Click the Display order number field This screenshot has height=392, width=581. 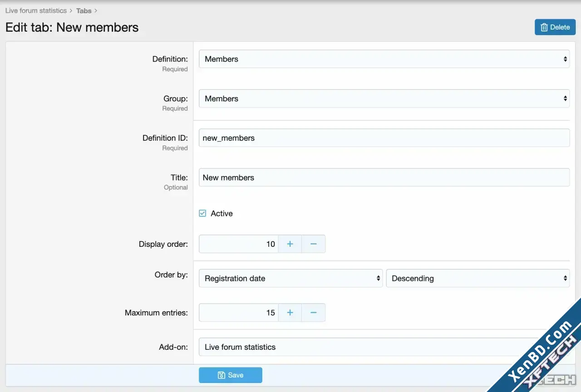(239, 244)
